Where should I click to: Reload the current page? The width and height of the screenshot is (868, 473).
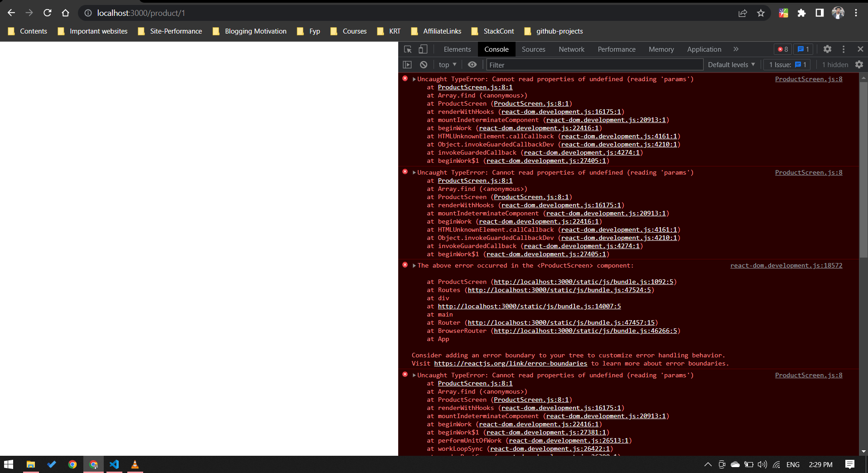tap(47, 13)
